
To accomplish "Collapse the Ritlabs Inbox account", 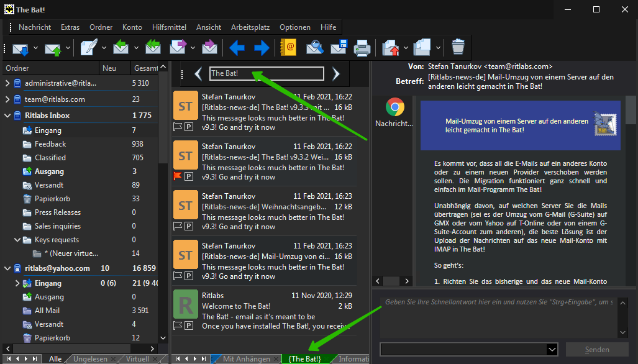I will point(7,116).
